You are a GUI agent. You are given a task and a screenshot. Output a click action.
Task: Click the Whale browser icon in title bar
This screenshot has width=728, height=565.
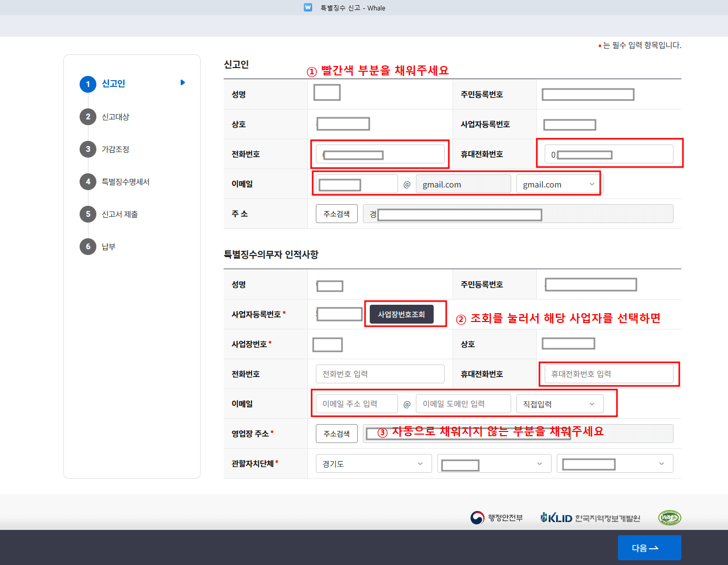[307, 7]
